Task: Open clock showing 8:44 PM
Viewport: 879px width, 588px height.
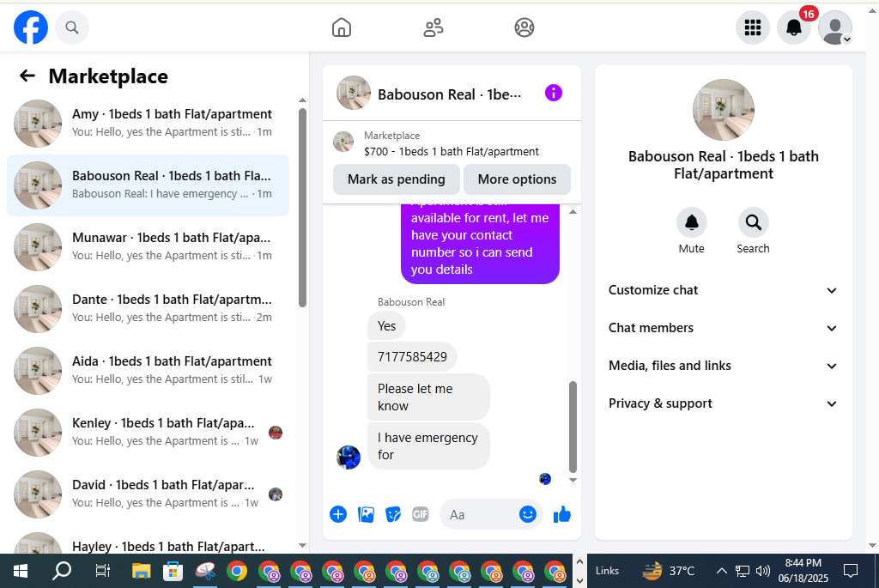Action: (803, 571)
